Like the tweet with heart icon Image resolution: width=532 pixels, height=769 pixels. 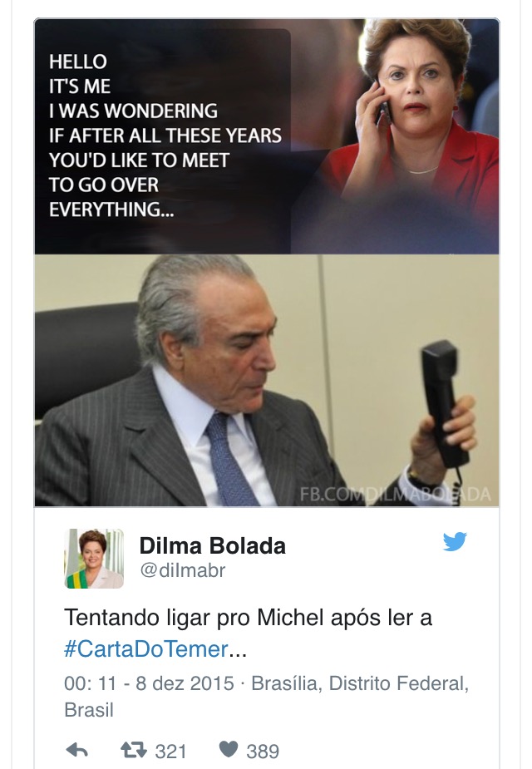click(228, 749)
